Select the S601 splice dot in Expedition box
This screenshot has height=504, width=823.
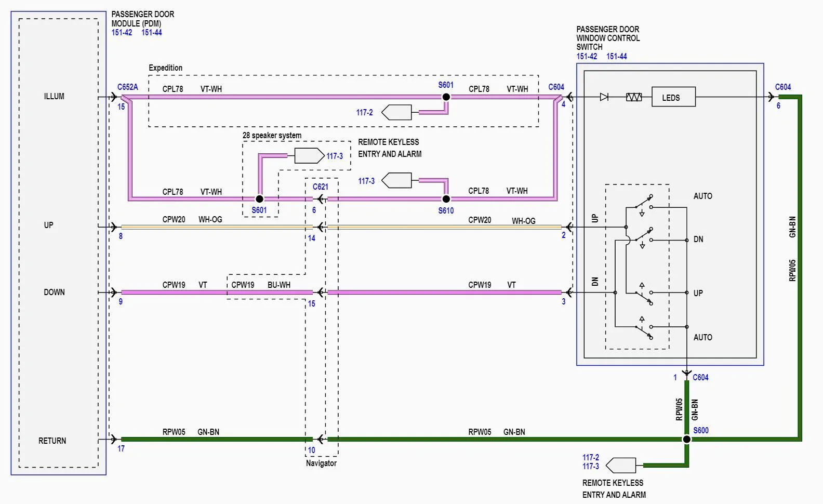pos(446,97)
